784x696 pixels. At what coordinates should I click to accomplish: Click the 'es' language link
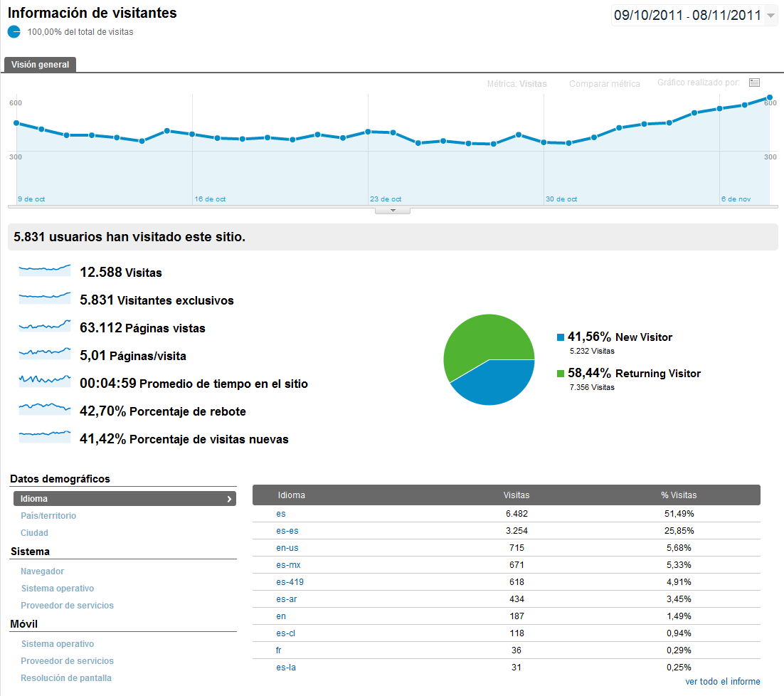pyautogui.click(x=281, y=514)
